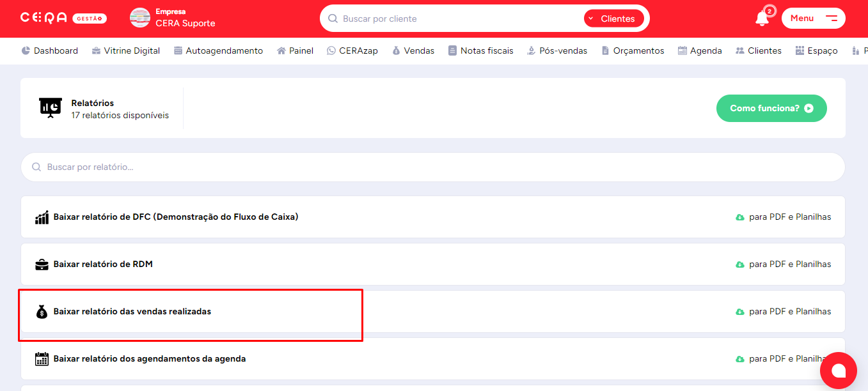Click the calendar icon for agenda report
This screenshot has width=868, height=391.
42,359
